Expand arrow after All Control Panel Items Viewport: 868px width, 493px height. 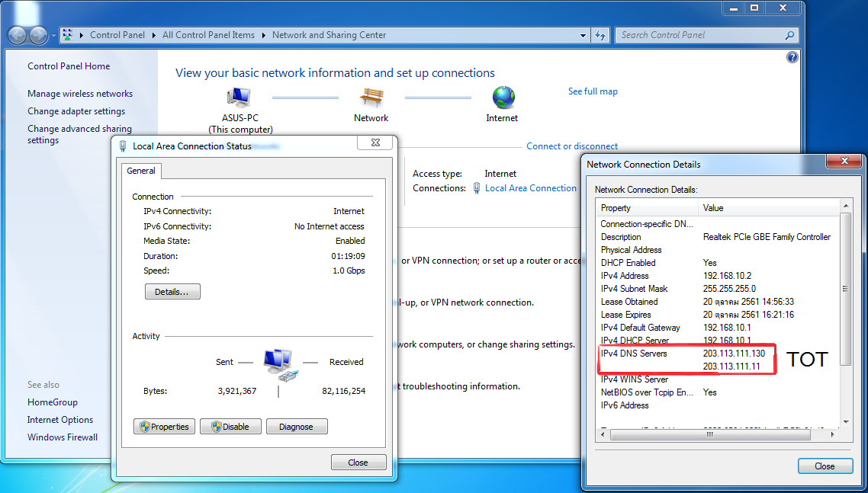coord(263,35)
